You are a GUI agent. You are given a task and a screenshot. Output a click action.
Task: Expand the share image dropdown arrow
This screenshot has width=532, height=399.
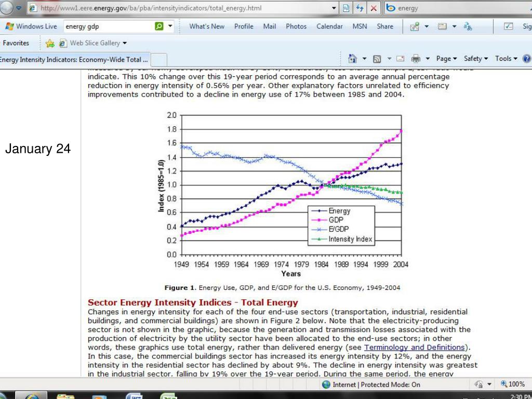coord(427,26)
